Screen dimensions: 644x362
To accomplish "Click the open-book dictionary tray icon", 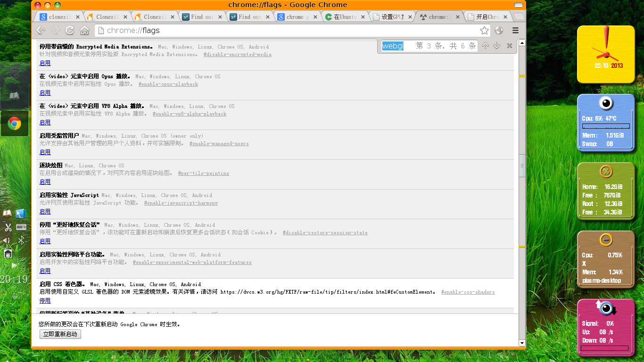I will click(x=7, y=214).
